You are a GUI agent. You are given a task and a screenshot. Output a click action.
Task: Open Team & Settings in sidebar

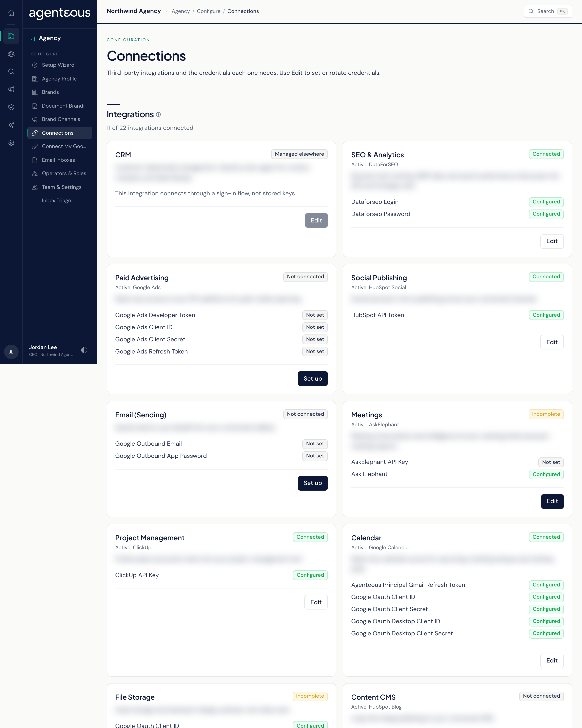60,187
